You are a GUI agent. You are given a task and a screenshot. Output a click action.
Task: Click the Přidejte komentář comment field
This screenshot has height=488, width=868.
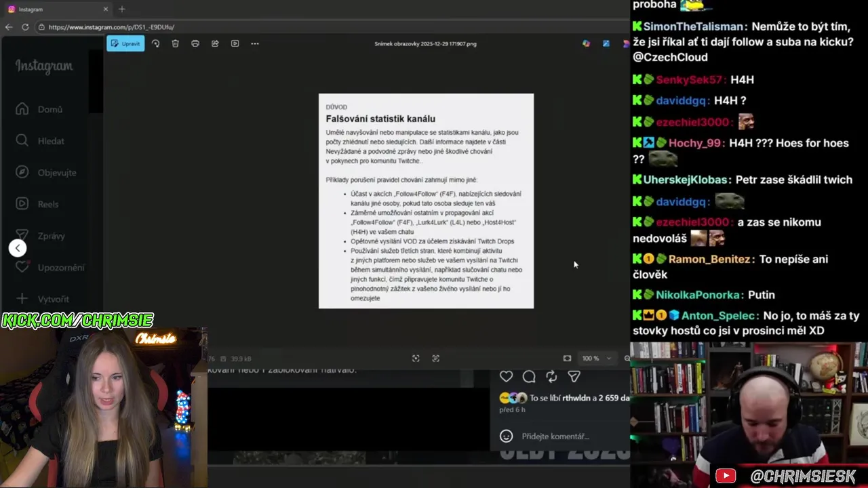[x=555, y=436]
